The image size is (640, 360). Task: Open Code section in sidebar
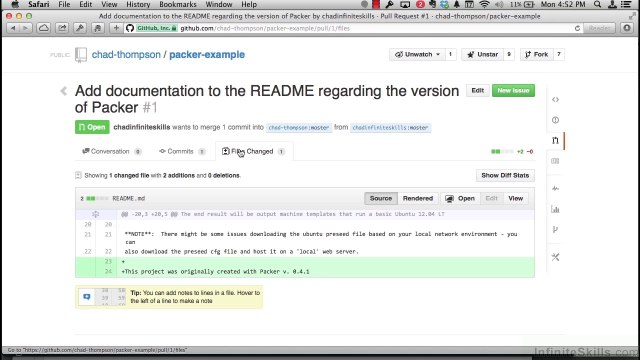pyautogui.click(x=555, y=100)
